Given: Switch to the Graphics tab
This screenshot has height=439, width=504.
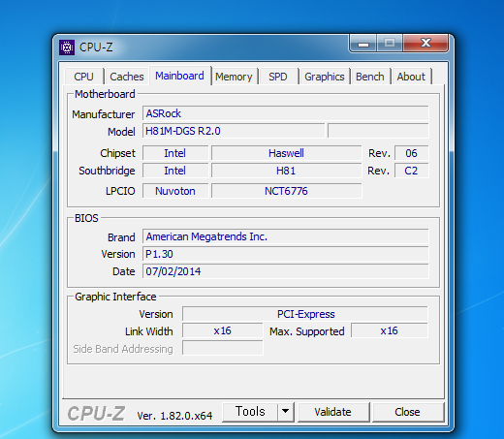Looking at the screenshot, I should 325,77.
